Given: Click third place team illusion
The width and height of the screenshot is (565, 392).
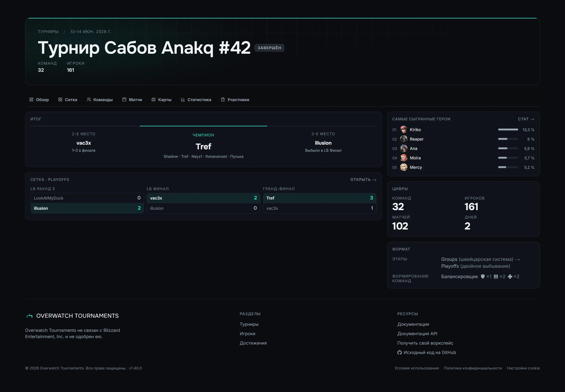Looking at the screenshot, I should (x=323, y=143).
